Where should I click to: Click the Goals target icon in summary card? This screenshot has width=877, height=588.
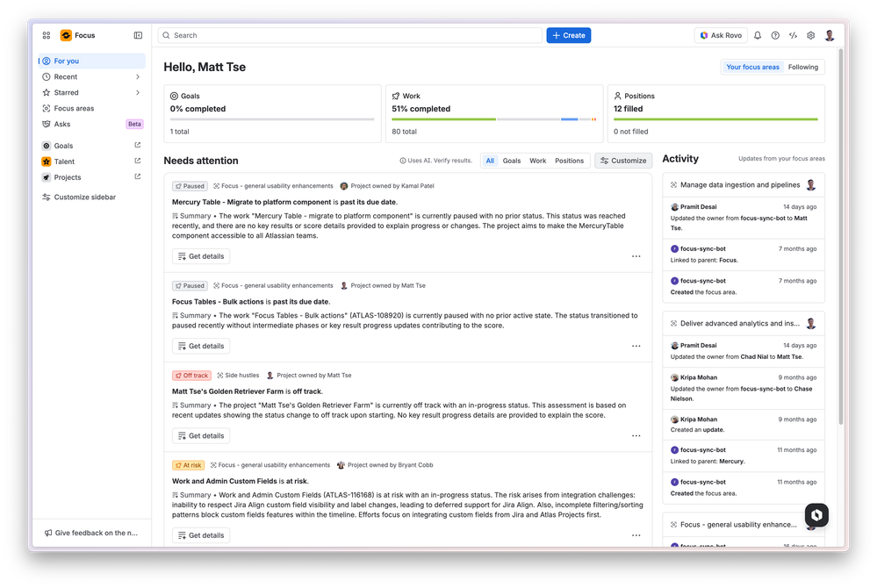coord(174,97)
